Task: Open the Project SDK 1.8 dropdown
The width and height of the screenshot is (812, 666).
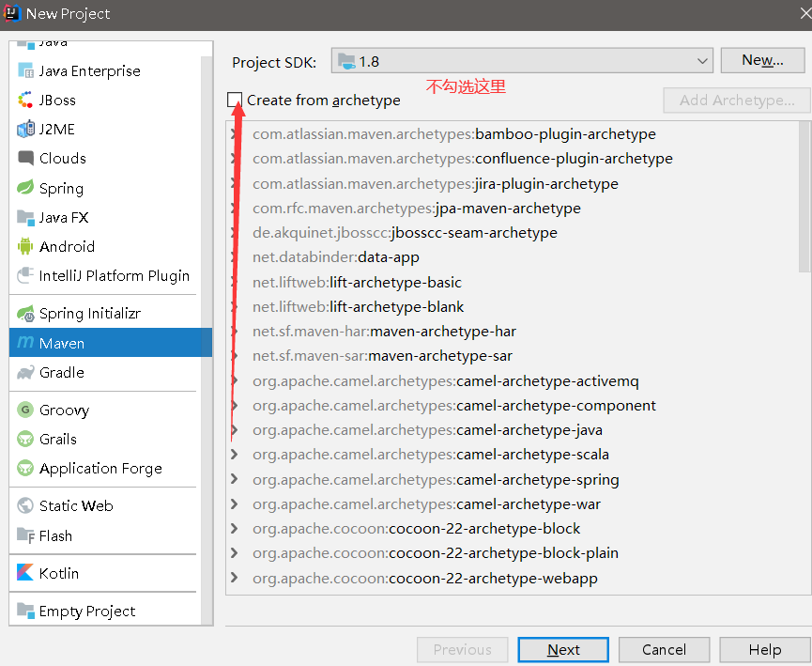Action: click(522, 61)
